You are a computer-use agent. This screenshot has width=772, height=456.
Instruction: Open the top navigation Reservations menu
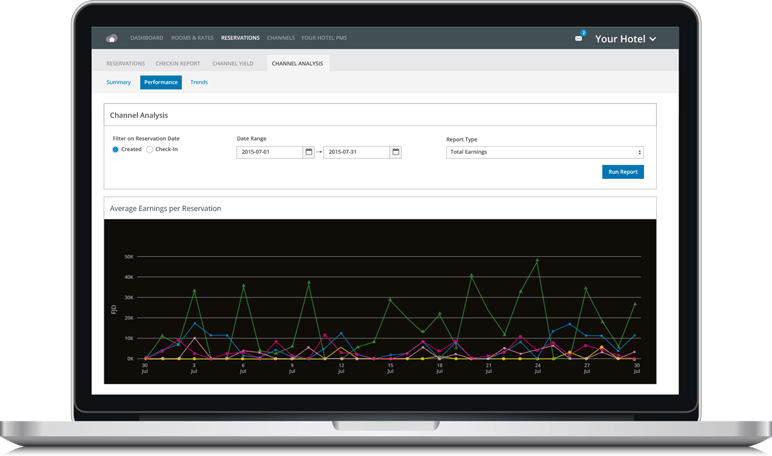tap(240, 38)
